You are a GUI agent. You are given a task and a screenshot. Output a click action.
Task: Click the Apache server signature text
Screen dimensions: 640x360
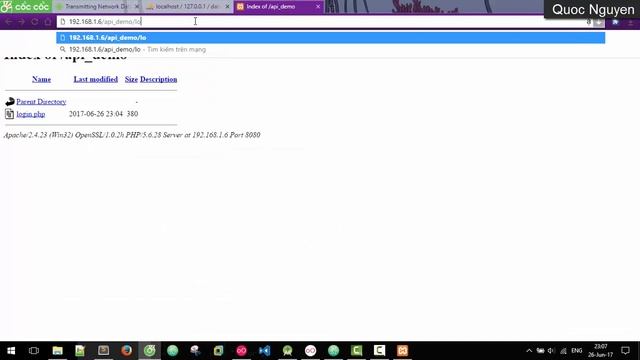(x=132, y=135)
